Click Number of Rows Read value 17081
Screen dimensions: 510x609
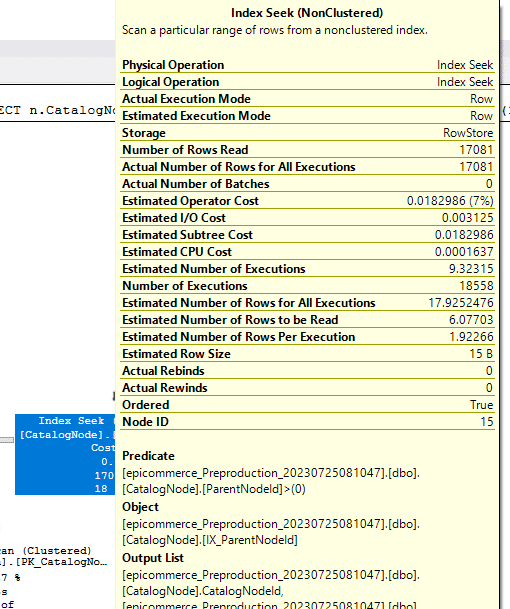(x=476, y=150)
